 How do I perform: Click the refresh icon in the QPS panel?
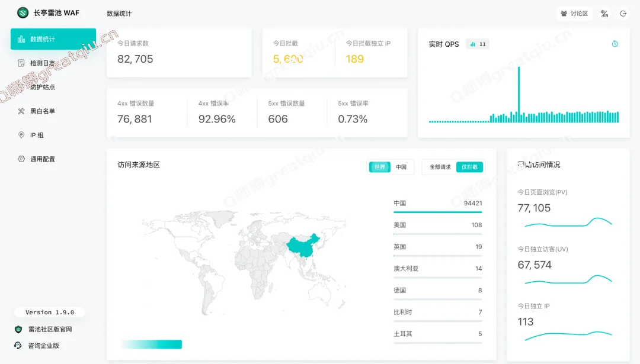coord(615,43)
